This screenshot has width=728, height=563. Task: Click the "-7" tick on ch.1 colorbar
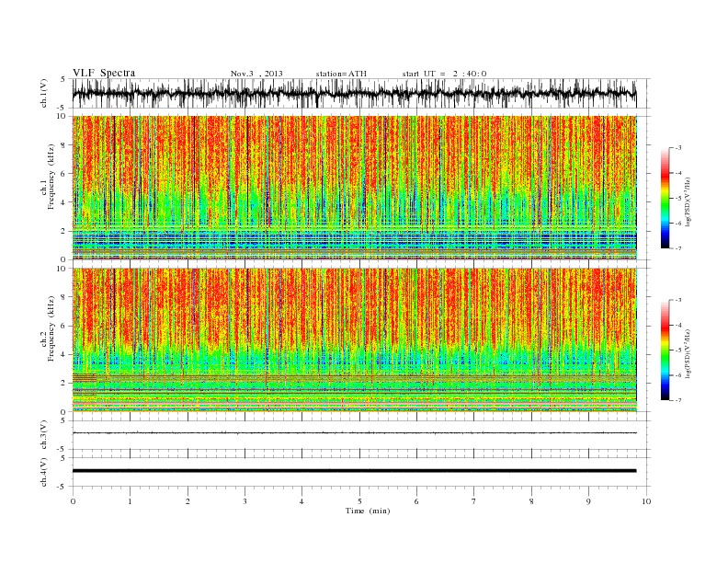pyautogui.click(x=678, y=248)
